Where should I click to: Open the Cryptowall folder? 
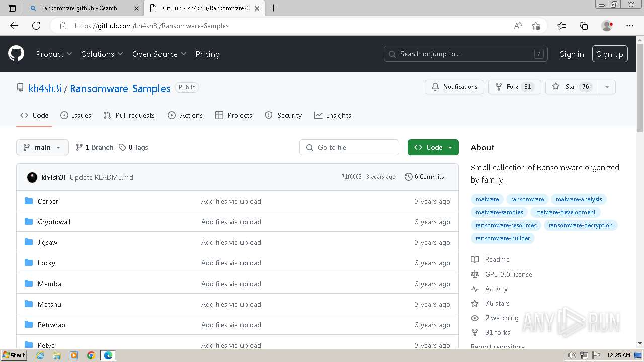tap(54, 222)
